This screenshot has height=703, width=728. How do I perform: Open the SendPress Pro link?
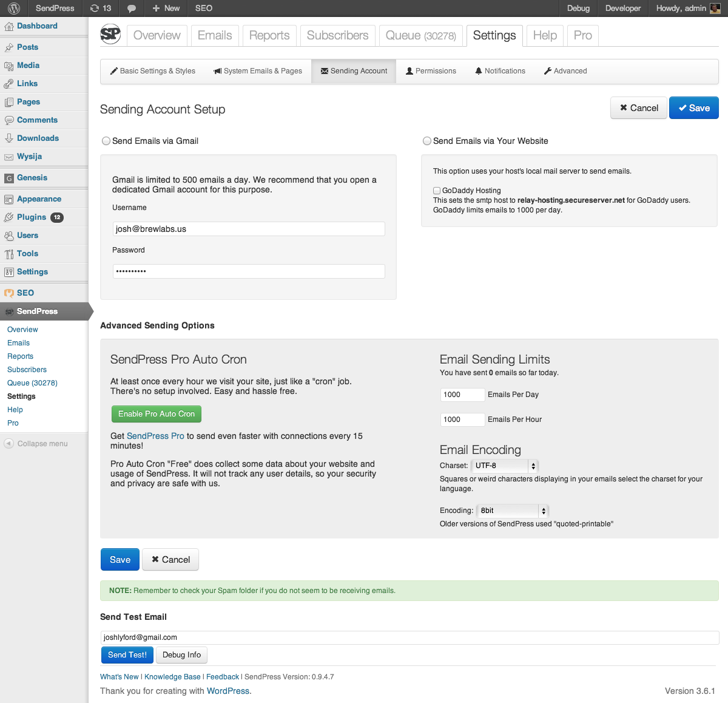155,436
